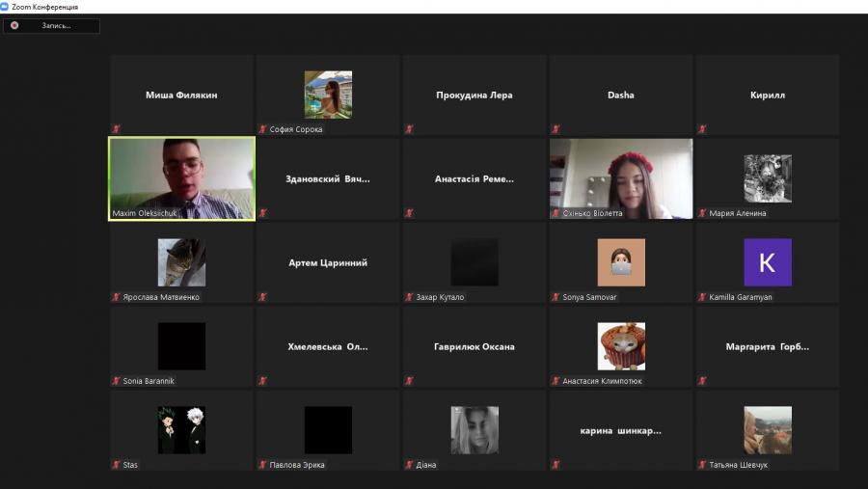The height and width of the screenshot is (489, 868).
Task: Click muted mic icon next to Stas
Action: 116,465
